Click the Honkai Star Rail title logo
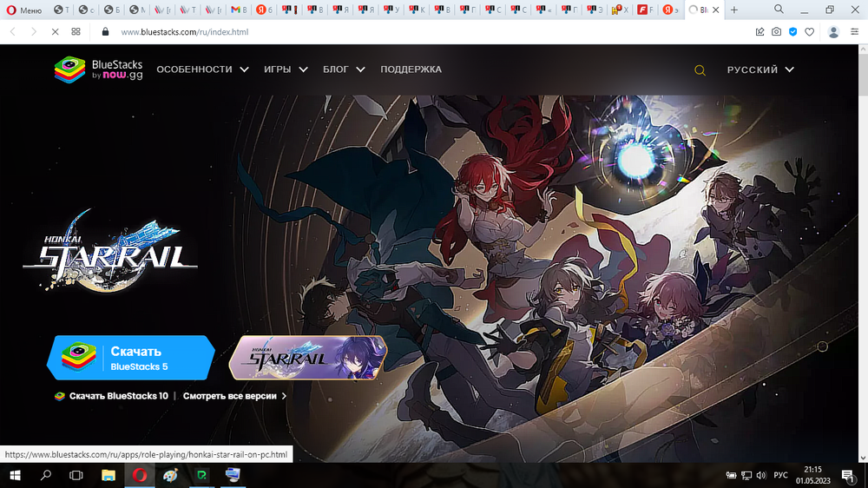Screen dimensions: 868x488 tap(110, 251)
